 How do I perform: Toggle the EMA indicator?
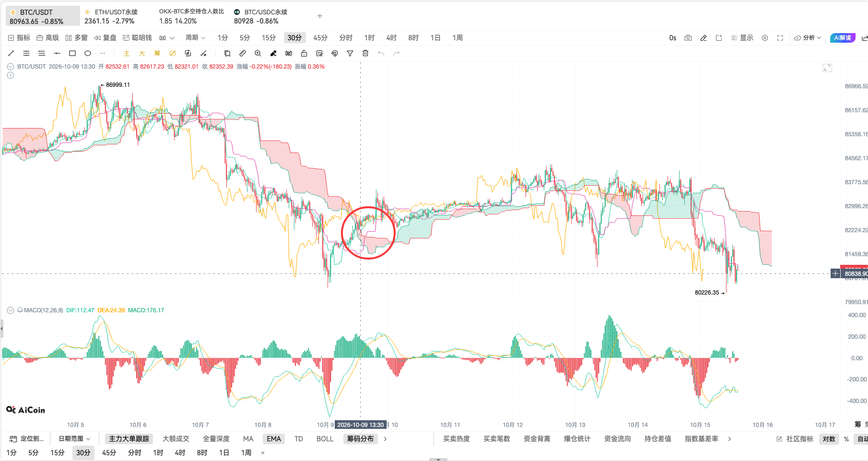(x=274, y=438)
